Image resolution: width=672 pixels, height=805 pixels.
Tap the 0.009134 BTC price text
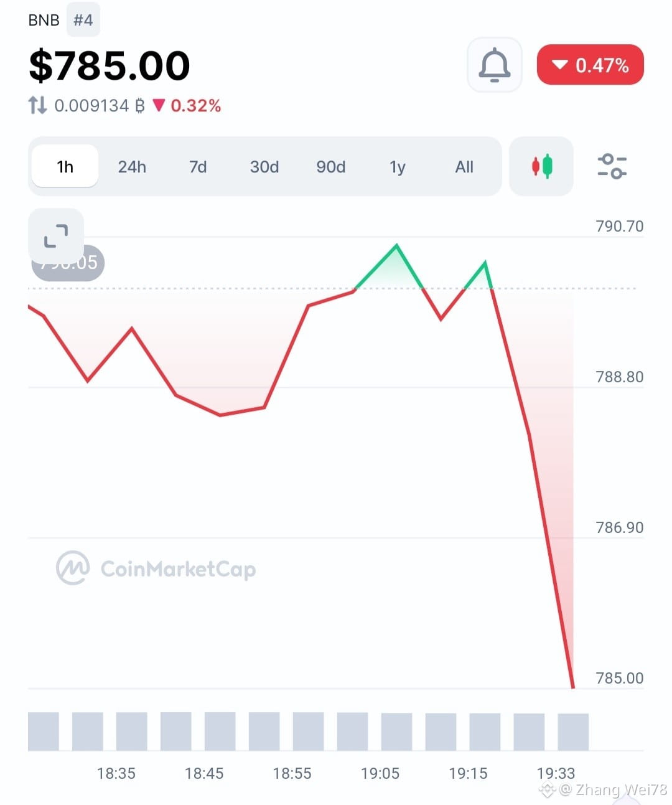(x=99, y=105)
